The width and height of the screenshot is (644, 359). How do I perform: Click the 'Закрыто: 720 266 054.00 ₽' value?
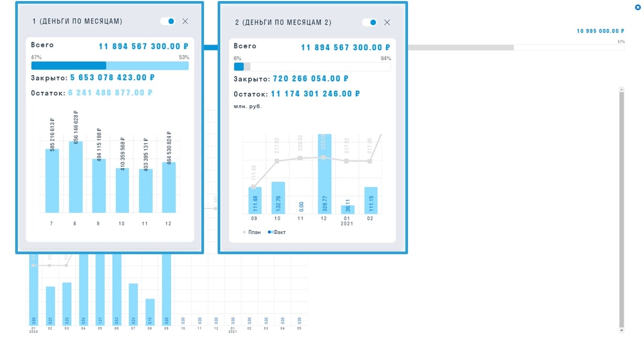click(x=311, y=79)
